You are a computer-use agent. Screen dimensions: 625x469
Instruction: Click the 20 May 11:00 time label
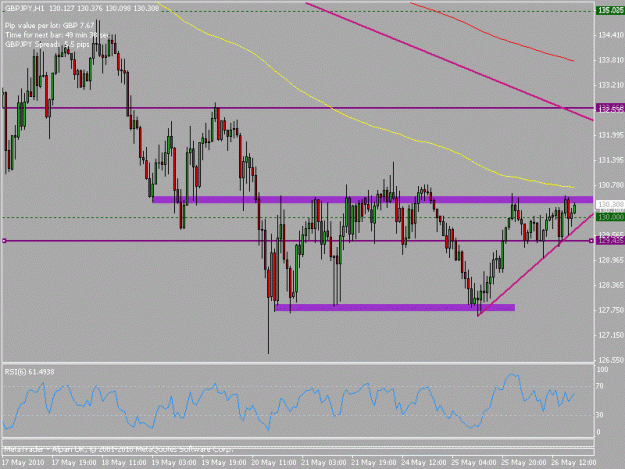pyautogui.click(x=274, y=463)
